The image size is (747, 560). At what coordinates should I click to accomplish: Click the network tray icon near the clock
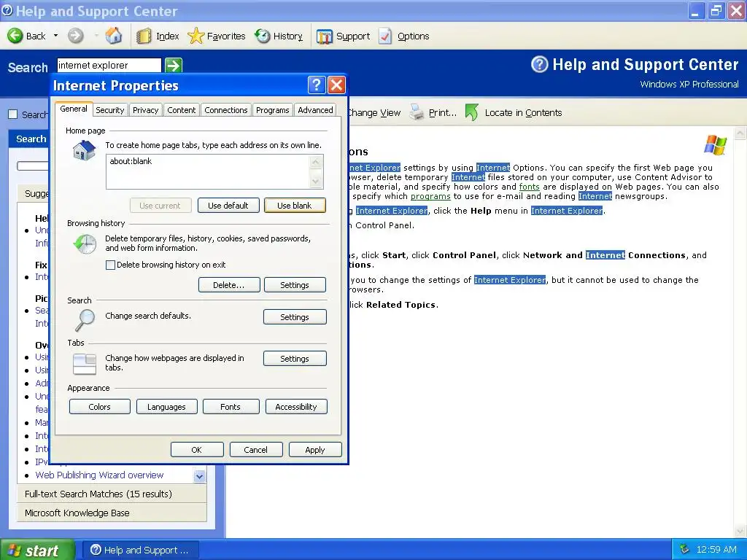pyautogui.click(x=684, y=550)
